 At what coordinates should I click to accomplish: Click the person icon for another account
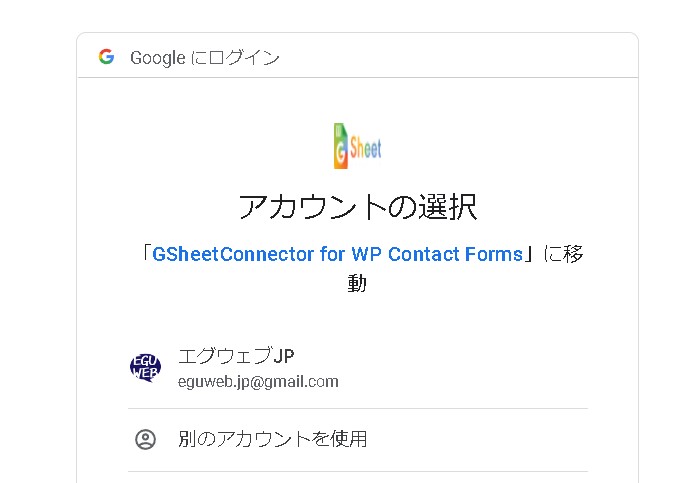[146, 439]
